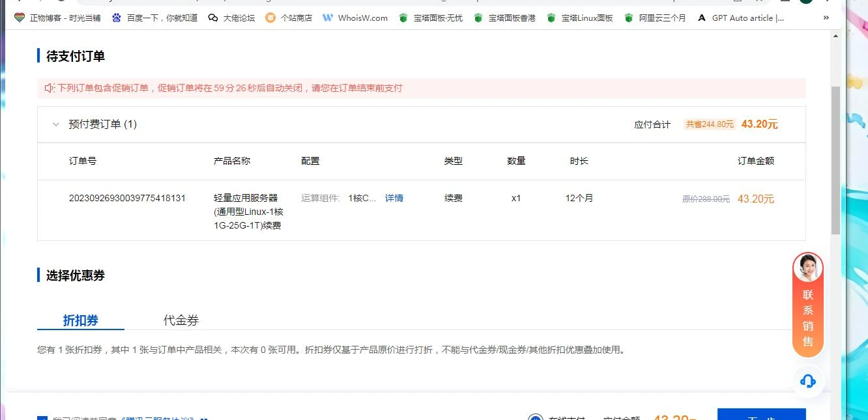Viewport: 868px width, 420px height.
Task: Open the 个站商店 bookmark
Action: tap(289, 18)
